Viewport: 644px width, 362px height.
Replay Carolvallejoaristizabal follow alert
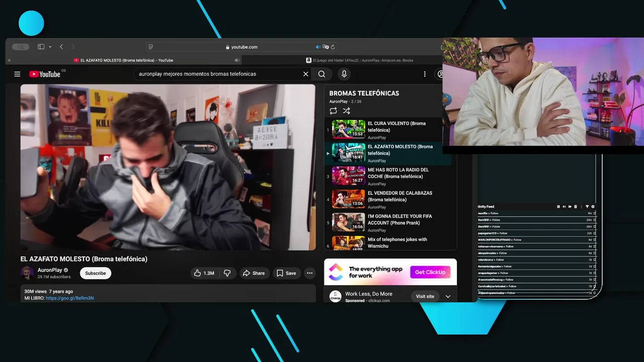coord(594,286)
